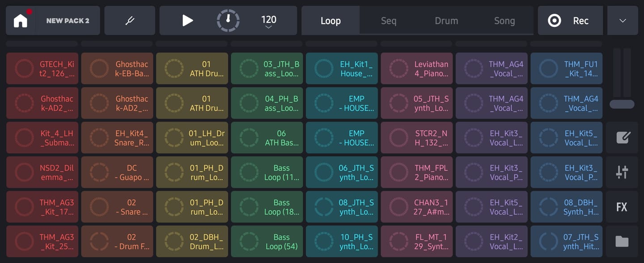Switch to the Loop tab

pos(330,21)
